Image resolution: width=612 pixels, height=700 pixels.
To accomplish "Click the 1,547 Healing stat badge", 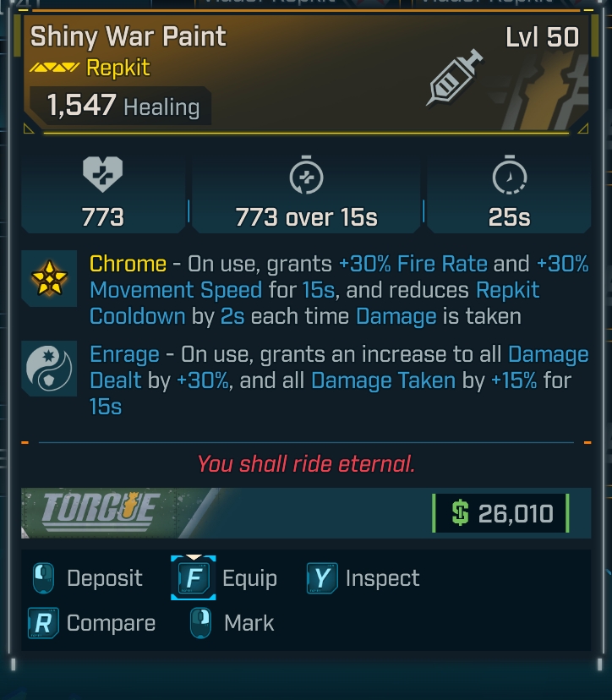I will (123, 107).
